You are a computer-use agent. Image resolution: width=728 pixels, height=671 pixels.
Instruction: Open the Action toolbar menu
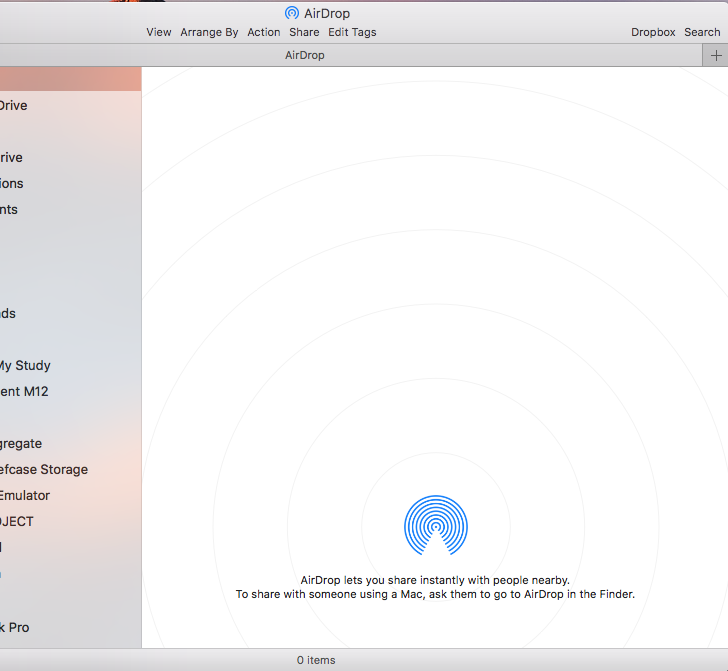[x=264, y=33]
